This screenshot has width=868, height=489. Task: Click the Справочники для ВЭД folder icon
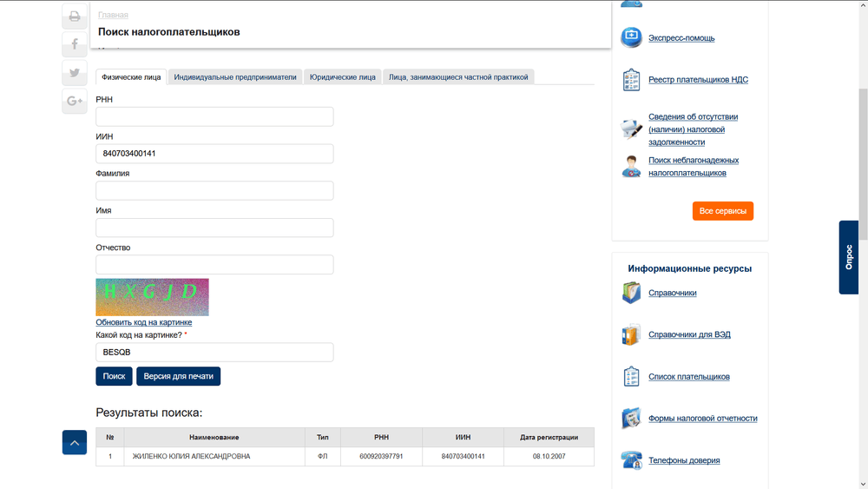631,334
